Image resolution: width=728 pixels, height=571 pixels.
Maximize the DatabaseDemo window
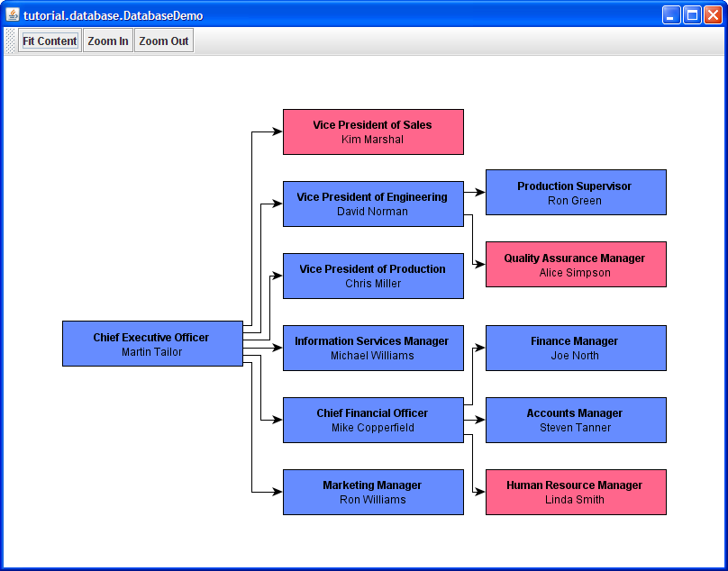[x=692, y=15]
